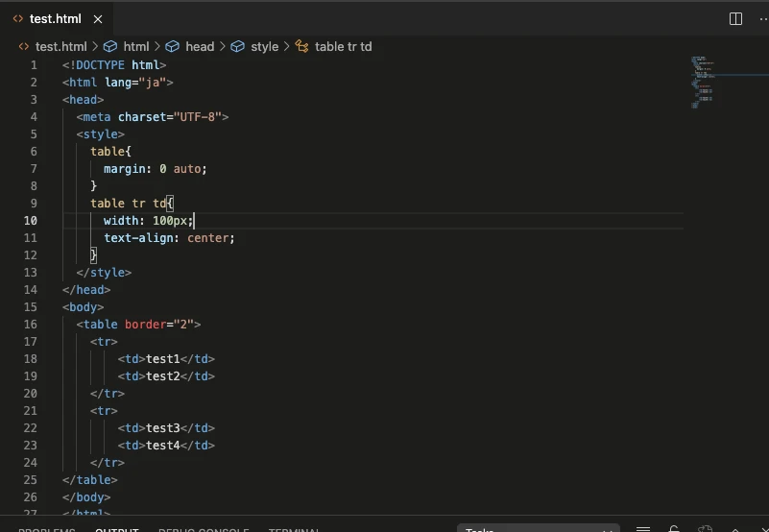Click the opening <body> tag
This screenshot has height=532, width=769.
coord(83,307)
